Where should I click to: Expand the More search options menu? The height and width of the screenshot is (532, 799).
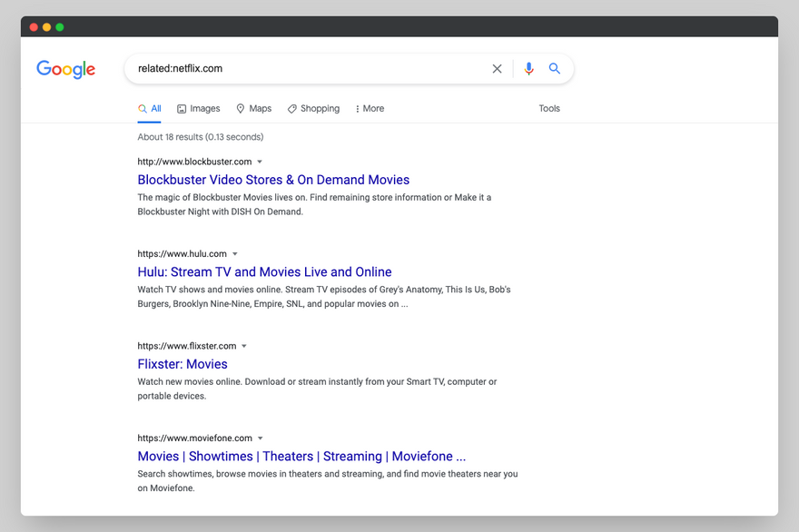pos(370,109)
